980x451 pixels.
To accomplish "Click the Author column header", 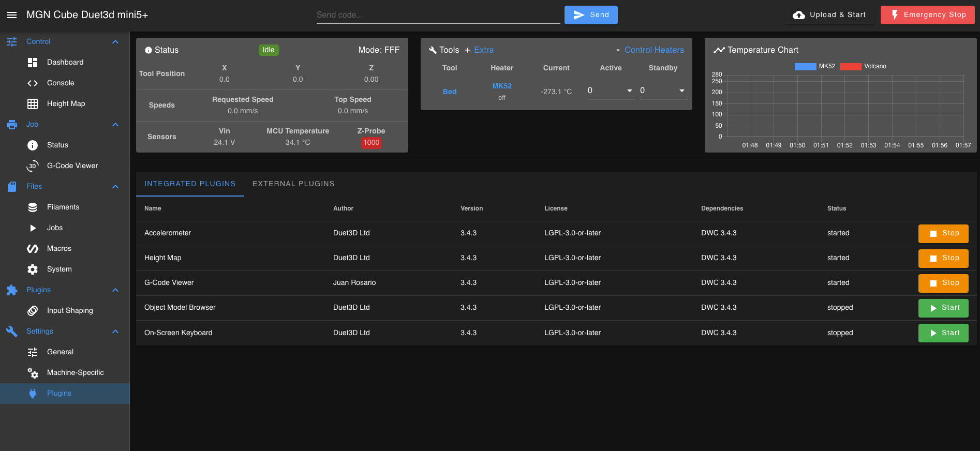I will tap(343, 208).
